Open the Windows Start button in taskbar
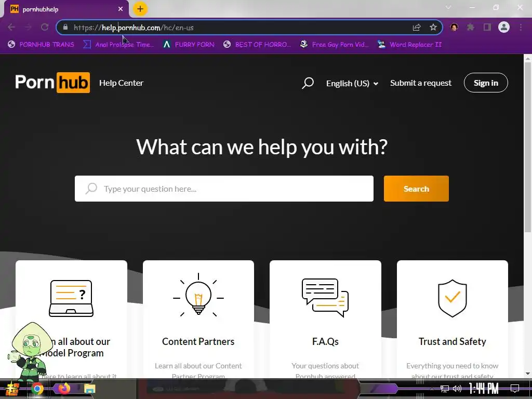Image resolution: width=532 pixels, height=399 pixels. (12, 389)
